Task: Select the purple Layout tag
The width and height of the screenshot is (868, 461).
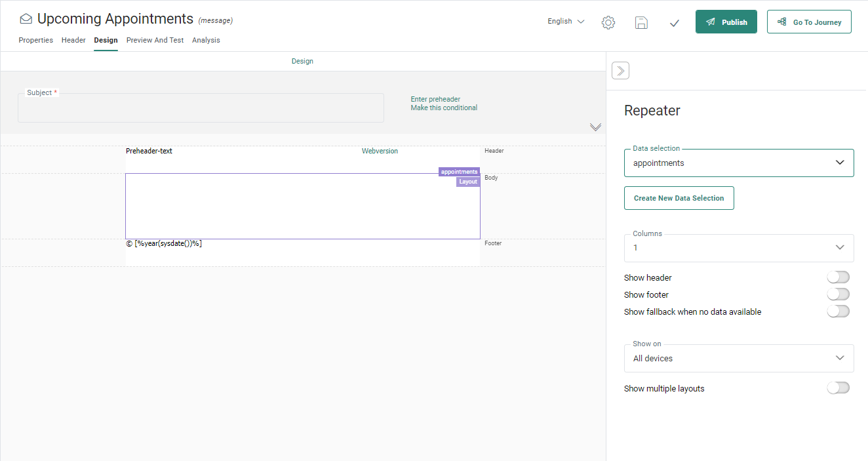Action: pos(468,182)
